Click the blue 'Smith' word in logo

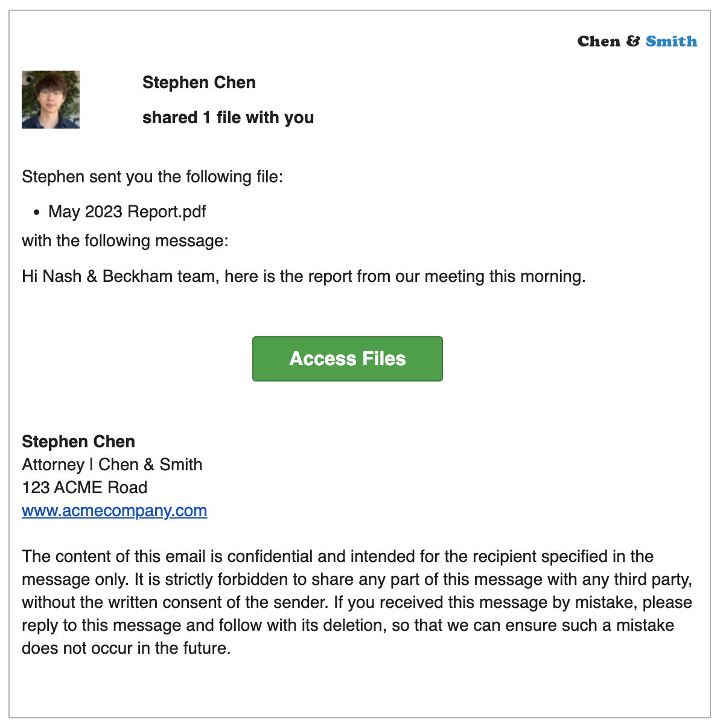tap(671, 41)
